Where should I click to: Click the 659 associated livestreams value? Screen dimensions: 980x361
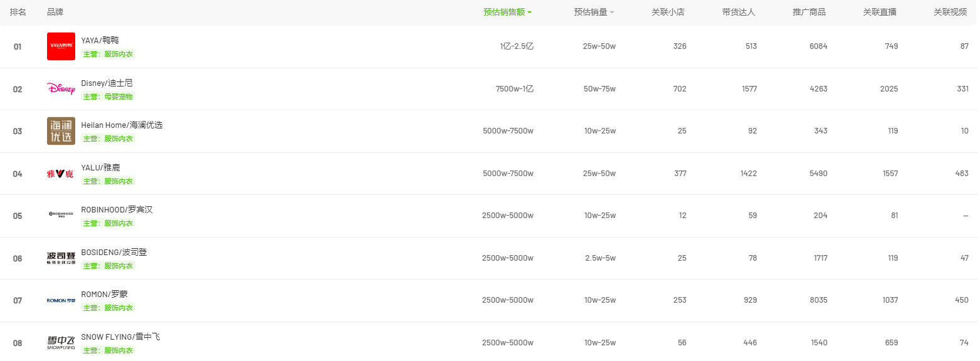point(891,343)
